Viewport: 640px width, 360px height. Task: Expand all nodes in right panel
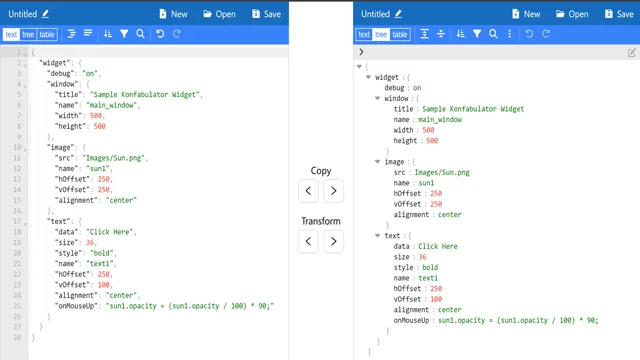coord(424,34)
